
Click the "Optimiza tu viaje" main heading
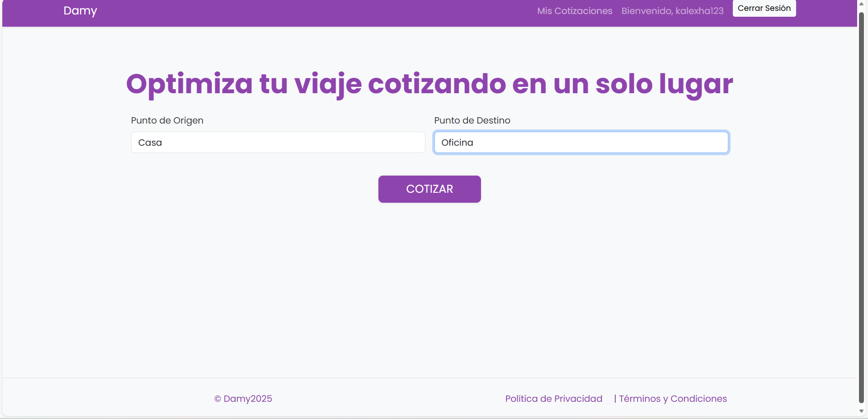click(x=429, y=84)
